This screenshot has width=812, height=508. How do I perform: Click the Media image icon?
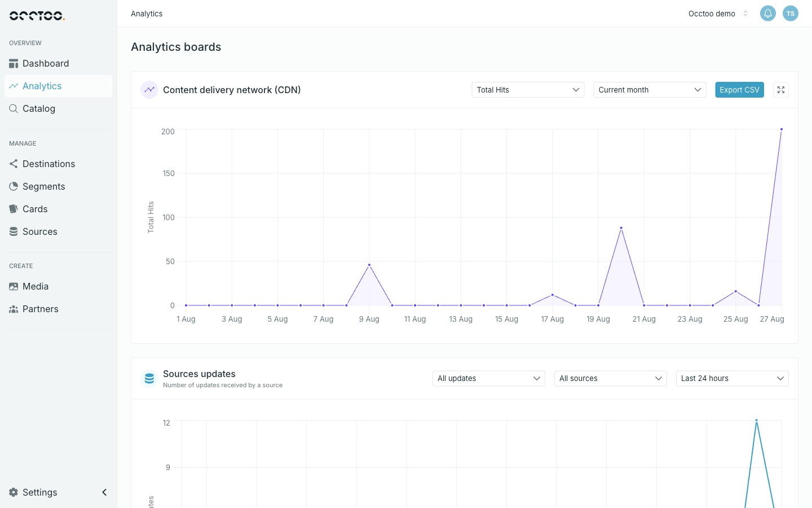tap(14, 286)
